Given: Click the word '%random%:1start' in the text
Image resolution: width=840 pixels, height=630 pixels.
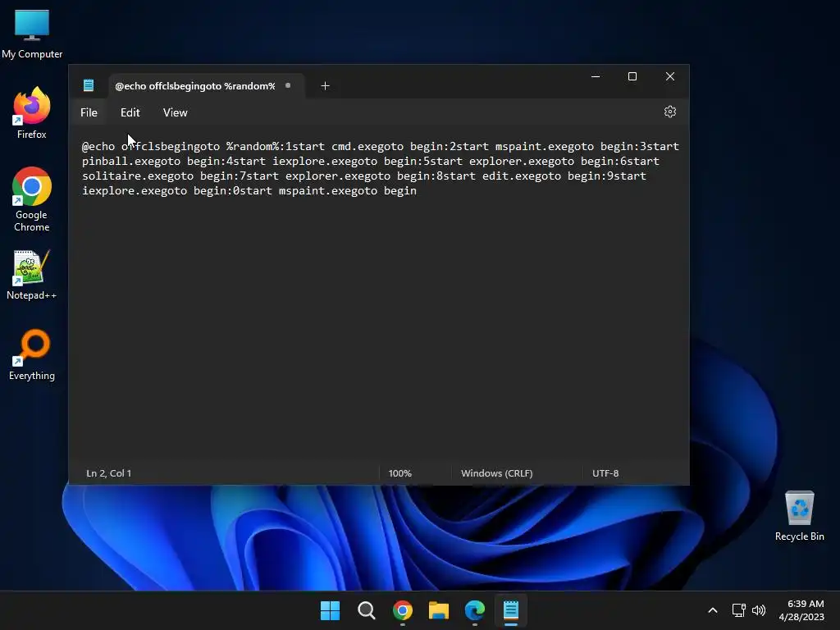Looking at the screenshot, I should click(276, 146).
